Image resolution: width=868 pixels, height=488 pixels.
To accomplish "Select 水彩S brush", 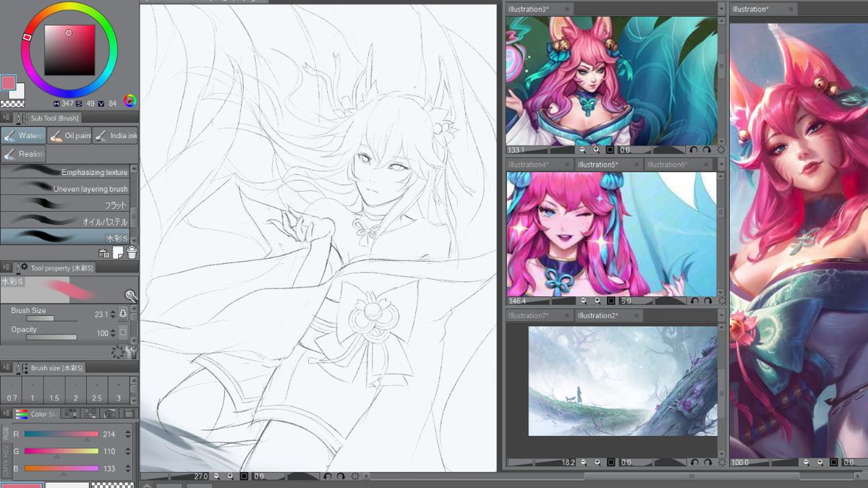I will (x=65, y=238).
